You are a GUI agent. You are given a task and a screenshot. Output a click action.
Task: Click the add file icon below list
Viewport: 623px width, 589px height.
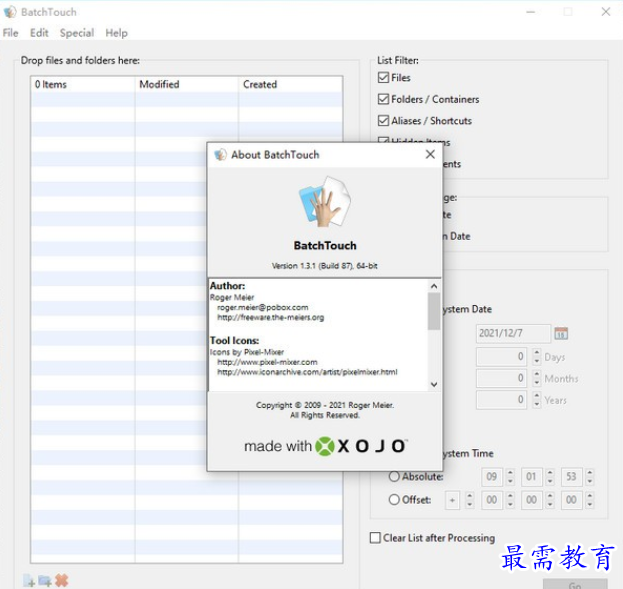[29, 581]
